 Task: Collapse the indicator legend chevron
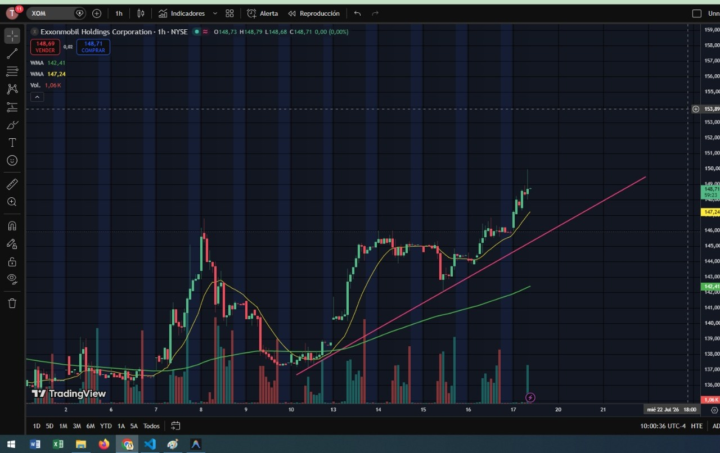37,97
